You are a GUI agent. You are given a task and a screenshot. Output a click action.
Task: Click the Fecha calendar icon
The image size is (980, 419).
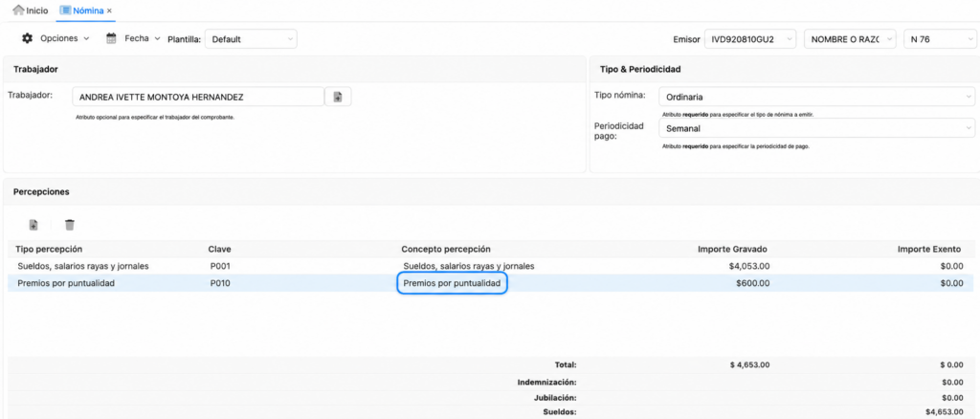(111, 38)
